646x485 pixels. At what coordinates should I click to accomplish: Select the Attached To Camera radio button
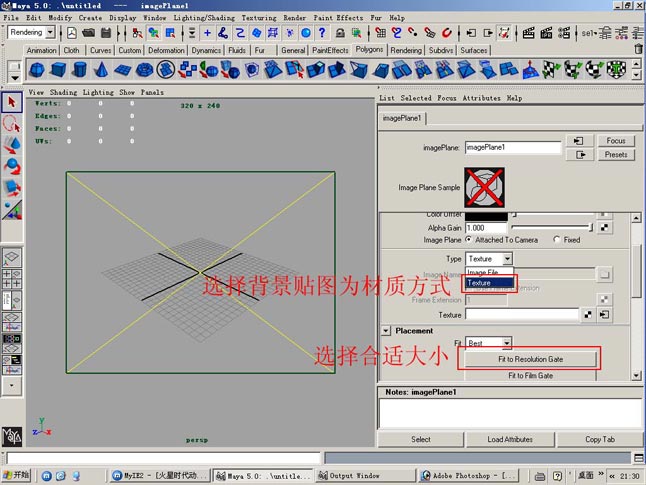pos(469,239)
